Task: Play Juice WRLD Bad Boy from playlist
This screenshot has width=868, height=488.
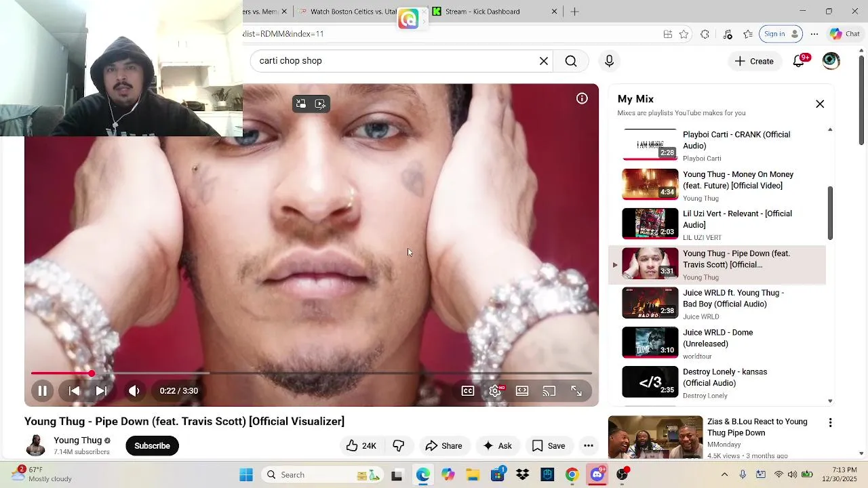Action: 717,304
